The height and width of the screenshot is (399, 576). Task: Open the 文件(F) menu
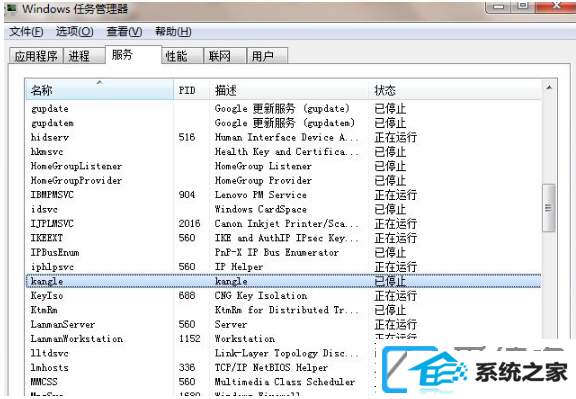point(26,32)
